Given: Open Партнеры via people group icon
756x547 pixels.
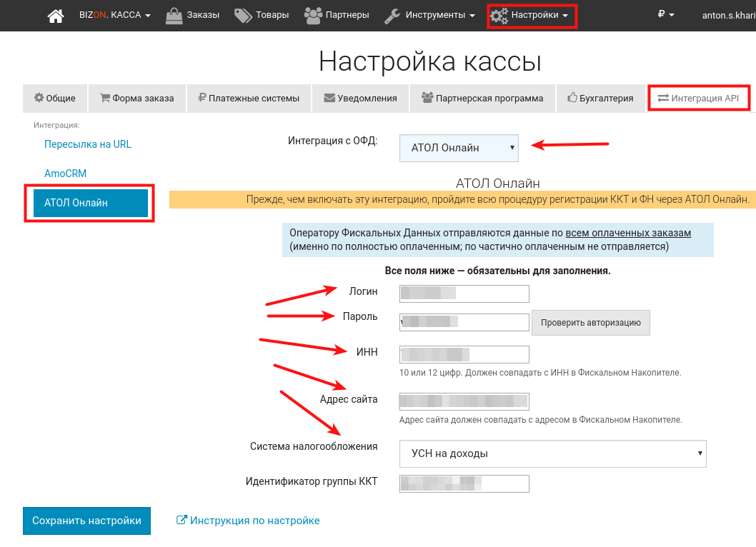Looking at the screenshot, I should pyautogui.click(x=313, y=15).
